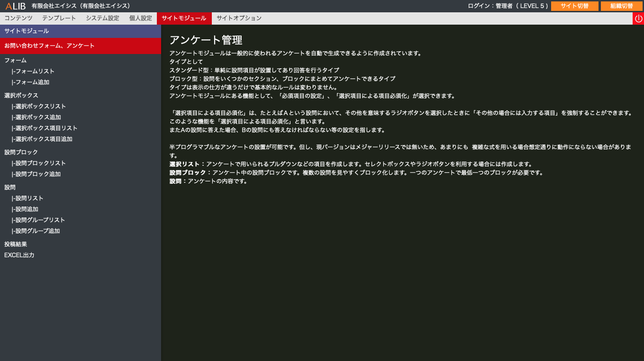Open フォームリスト in the sidebar
Viewport: 644px width, 361px height.
coord(35,72)
